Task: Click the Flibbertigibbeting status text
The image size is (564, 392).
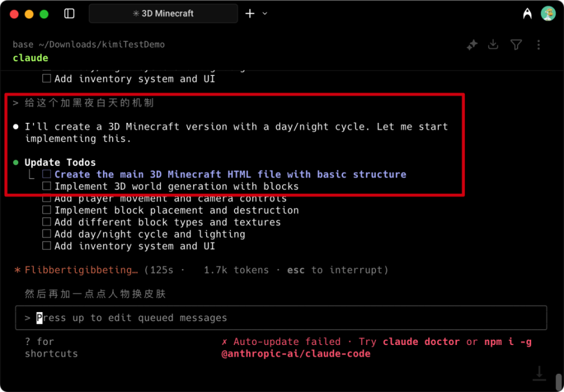Action: (81, 270)
